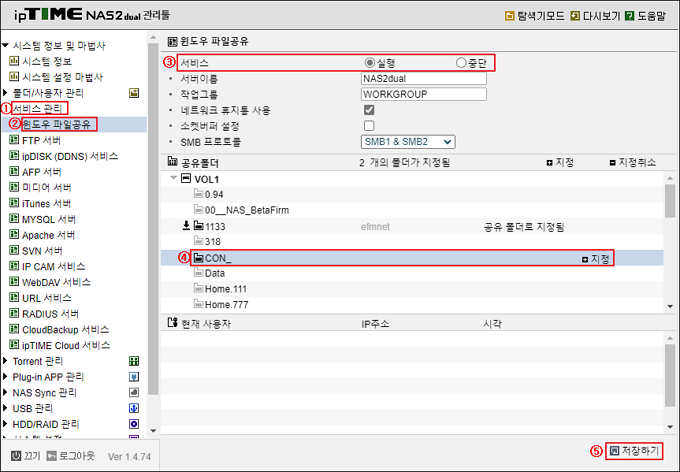The image size is (680, 472).
Task: Click the Plug-in APP 관리 section icon
Action: click(134, 377)
